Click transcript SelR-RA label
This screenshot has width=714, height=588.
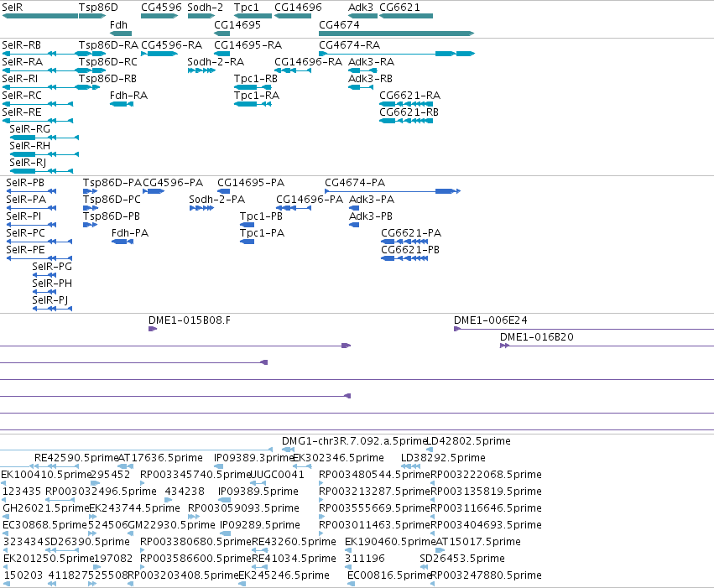coord(23,62)
